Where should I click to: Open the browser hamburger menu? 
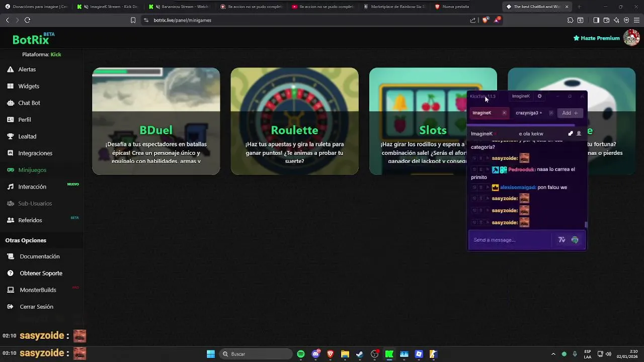click(x=636, y=20)
